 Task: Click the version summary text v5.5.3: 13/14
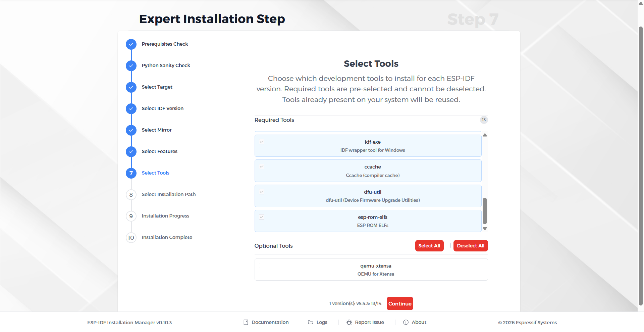point(355,303)
